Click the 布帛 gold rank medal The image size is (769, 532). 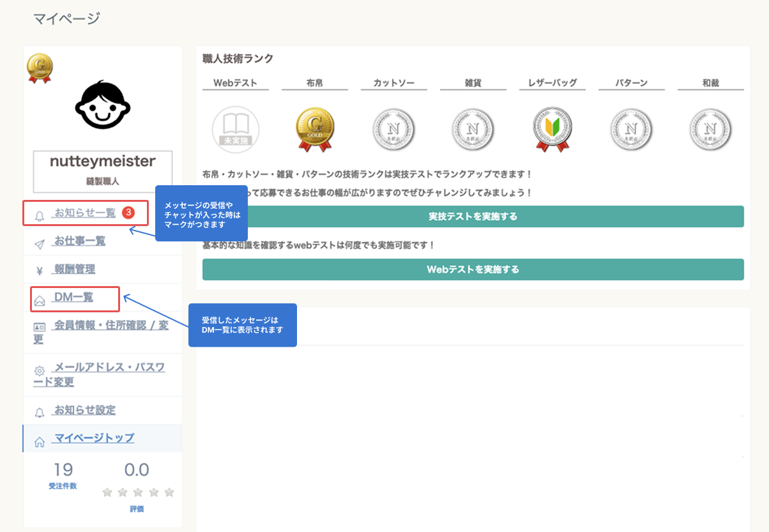coord(315,130)
